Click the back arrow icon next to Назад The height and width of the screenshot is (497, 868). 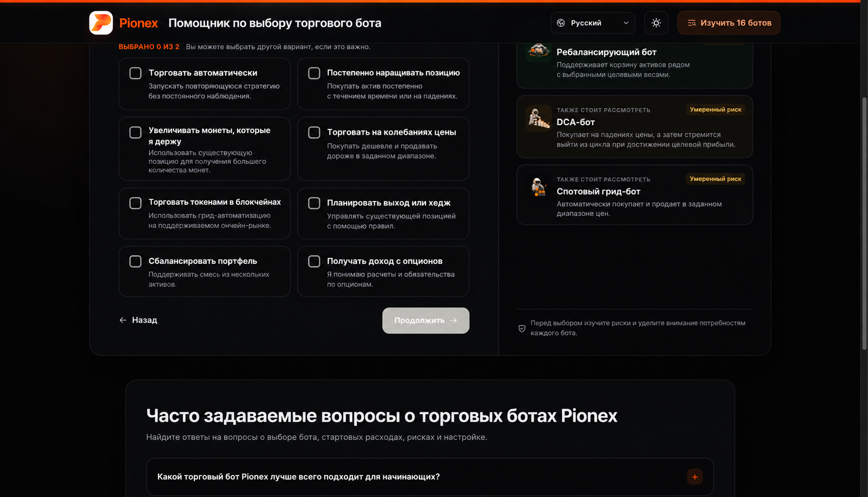point(123,320)
